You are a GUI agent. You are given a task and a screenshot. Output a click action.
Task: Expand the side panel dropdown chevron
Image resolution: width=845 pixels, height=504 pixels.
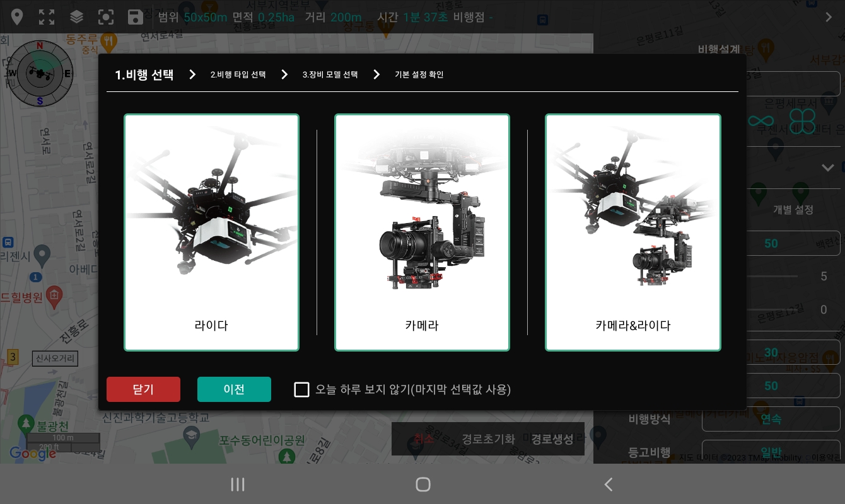[828, 168]
